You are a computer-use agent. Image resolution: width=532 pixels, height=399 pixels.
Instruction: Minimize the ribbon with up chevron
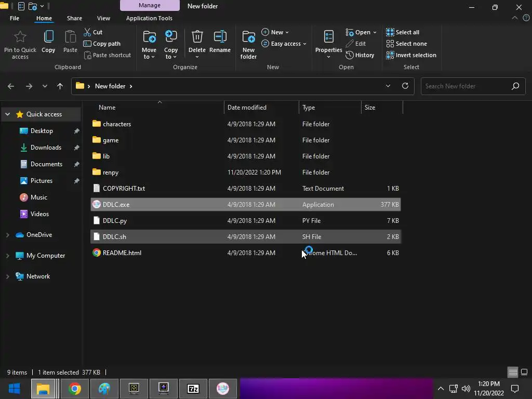point(515,18)
